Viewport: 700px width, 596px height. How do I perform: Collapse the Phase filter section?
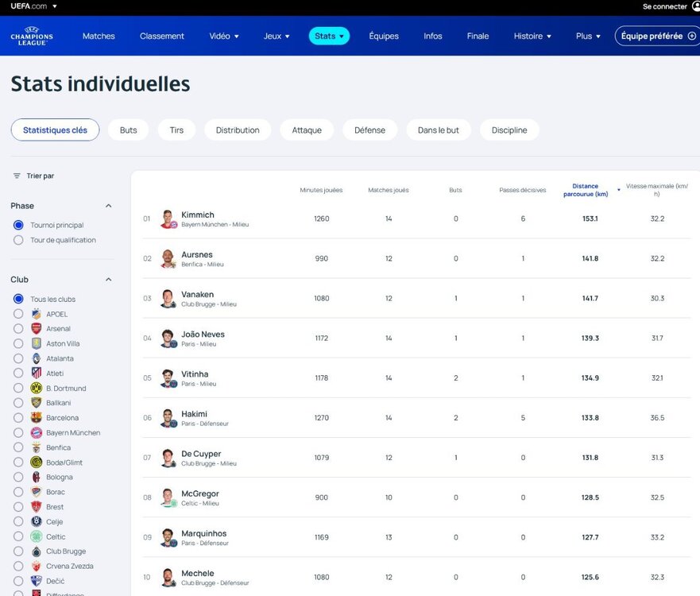click(x=109, y=206)
